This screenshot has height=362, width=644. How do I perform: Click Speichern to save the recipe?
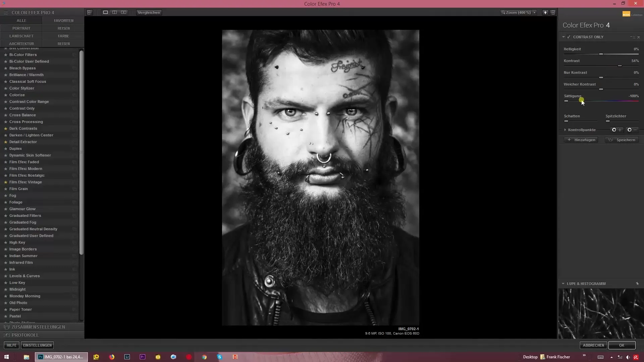pyautogui.click(x=622, y=140)
